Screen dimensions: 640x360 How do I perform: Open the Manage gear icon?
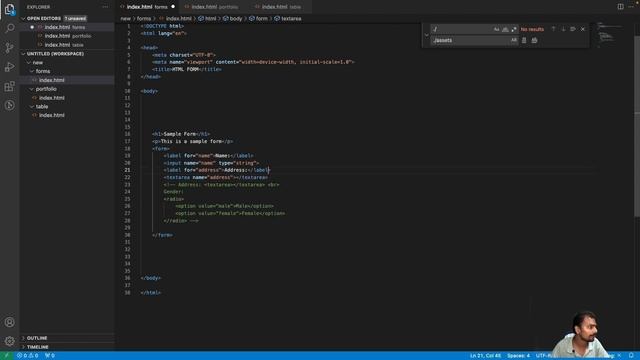9,341
